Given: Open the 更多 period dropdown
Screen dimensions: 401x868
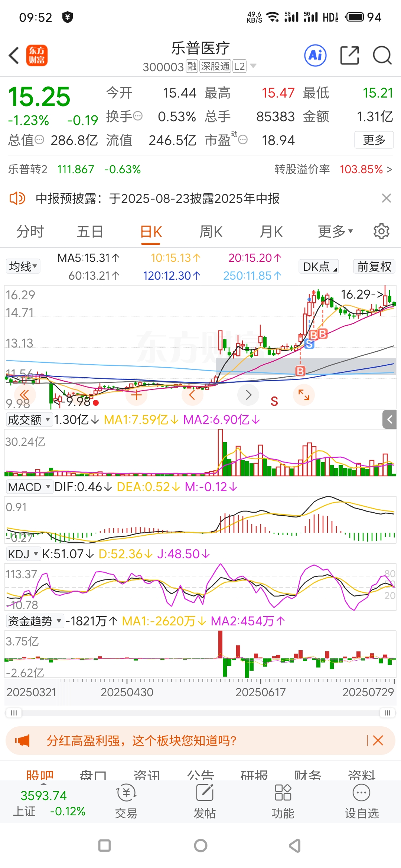Looking at the screenshot, I should 335,231.
